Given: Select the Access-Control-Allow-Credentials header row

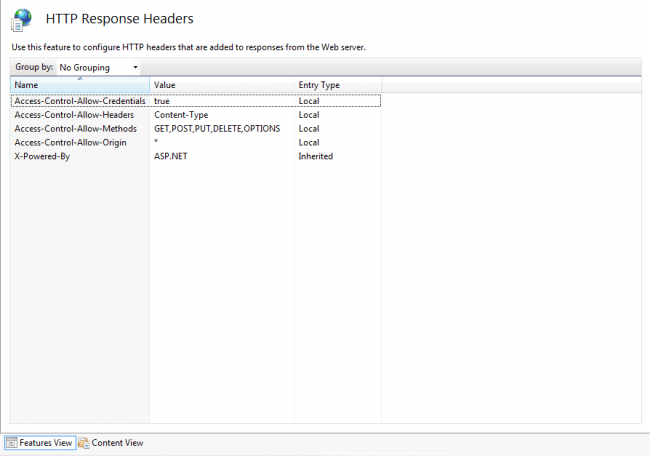Looking at the screenshot, I should click(x=196, y=101).
